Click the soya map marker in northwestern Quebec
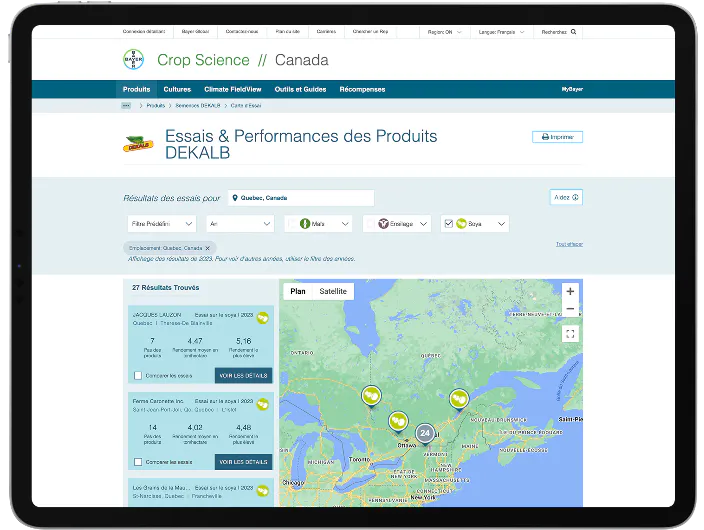Screen dimensions: 704x530 coord(371,397)
